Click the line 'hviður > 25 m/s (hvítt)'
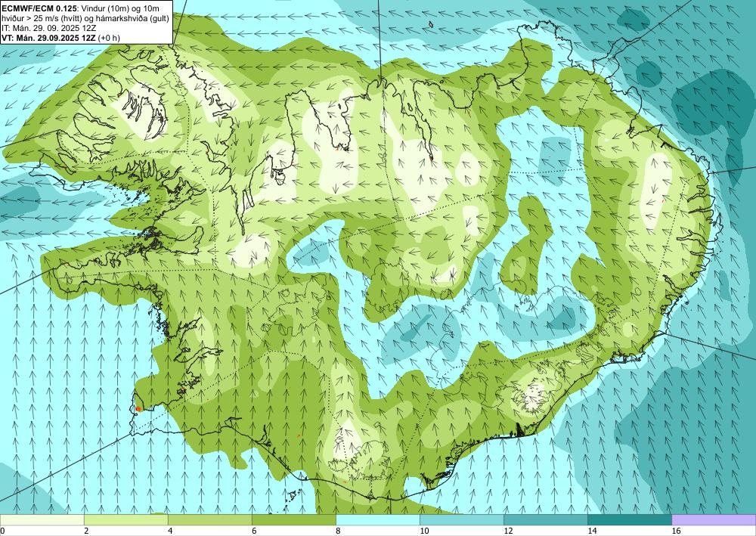The width and height of the screenshot is (756, 536). [x=85, y=18]
